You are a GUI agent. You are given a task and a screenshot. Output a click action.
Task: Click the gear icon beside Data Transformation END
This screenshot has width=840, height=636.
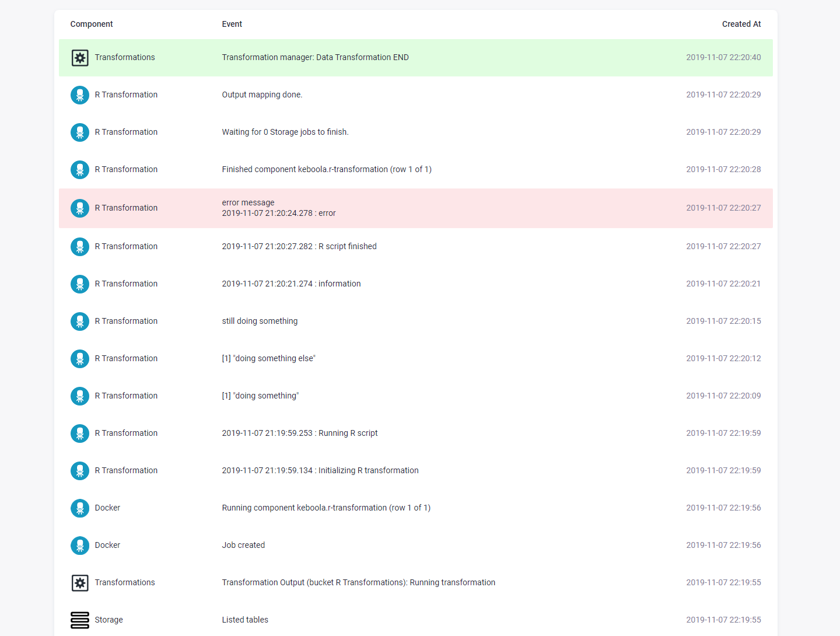coord(80,58)
